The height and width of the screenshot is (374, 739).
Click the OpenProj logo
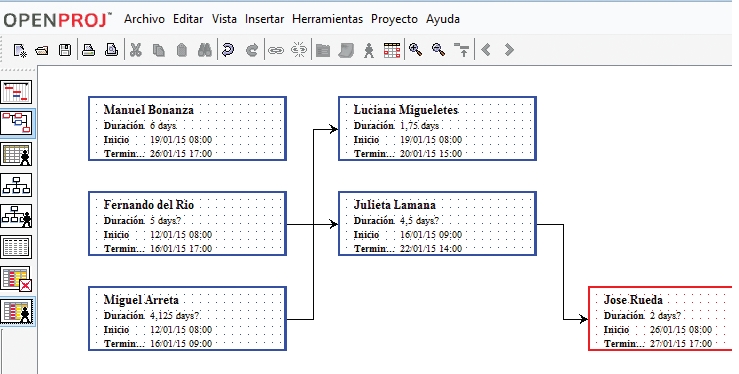(57, 20)
